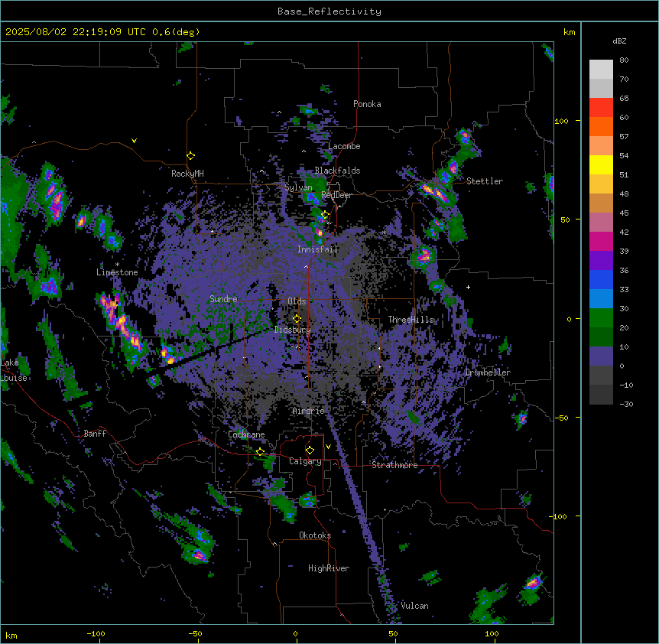Select the Vulcan label

click(x=415, y=606)
